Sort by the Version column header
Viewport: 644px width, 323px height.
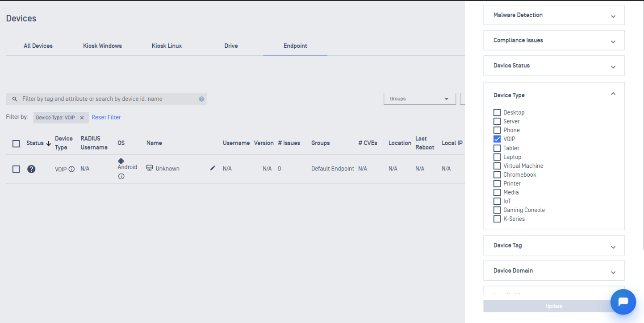[x=263, y=143]
